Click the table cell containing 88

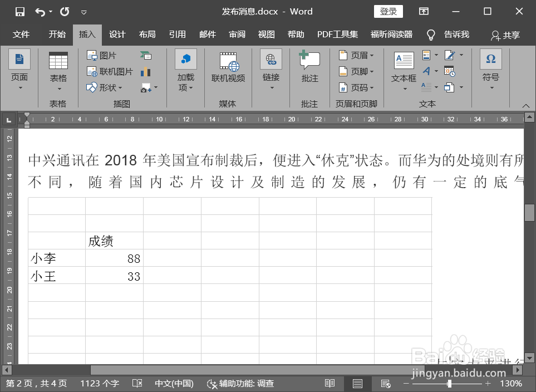114,258
